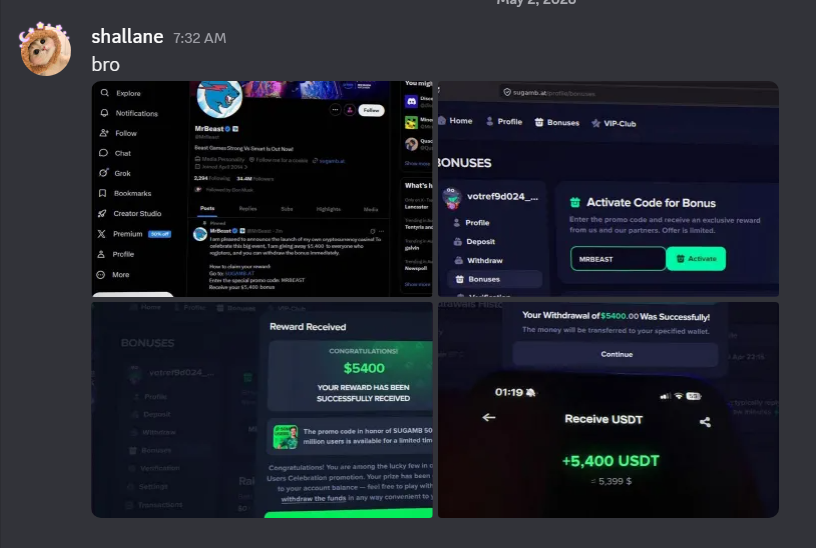Click Home in the sugamb top navigation

456,121
